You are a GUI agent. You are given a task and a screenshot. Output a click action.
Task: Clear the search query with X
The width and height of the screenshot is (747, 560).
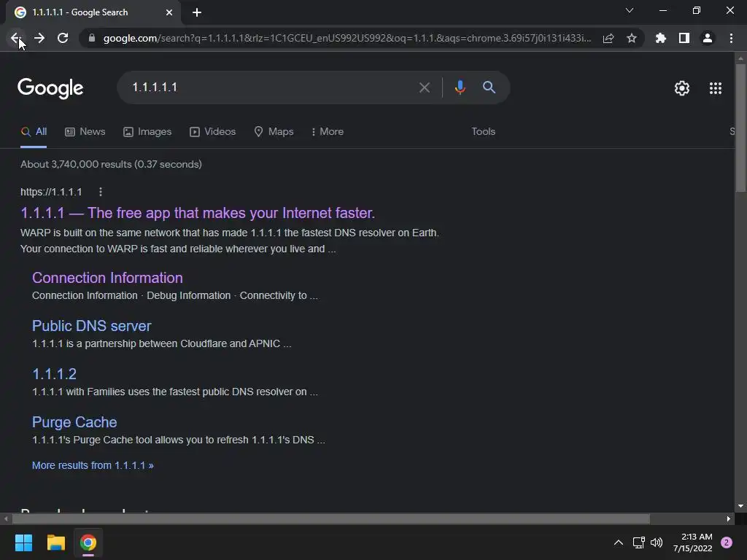pos(425,87)
